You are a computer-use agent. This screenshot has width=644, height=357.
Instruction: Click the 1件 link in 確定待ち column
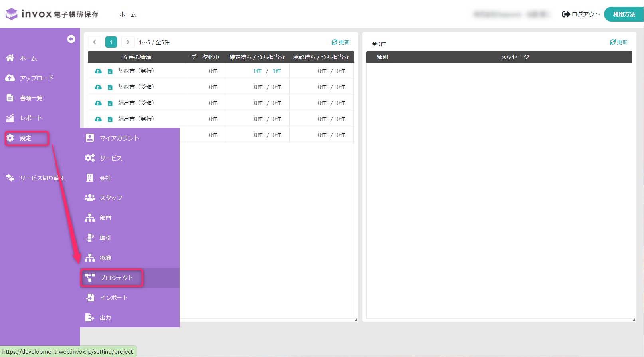click(257, 71)
